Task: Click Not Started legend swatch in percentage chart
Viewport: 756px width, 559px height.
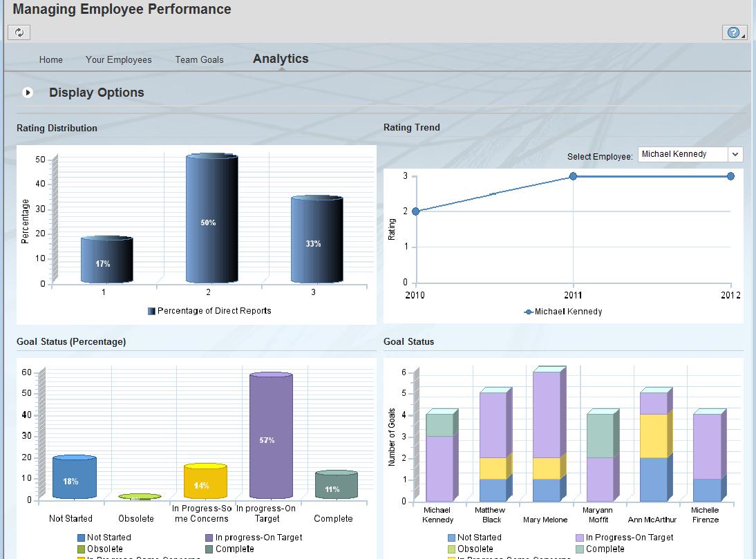Action: pos(81,538)
